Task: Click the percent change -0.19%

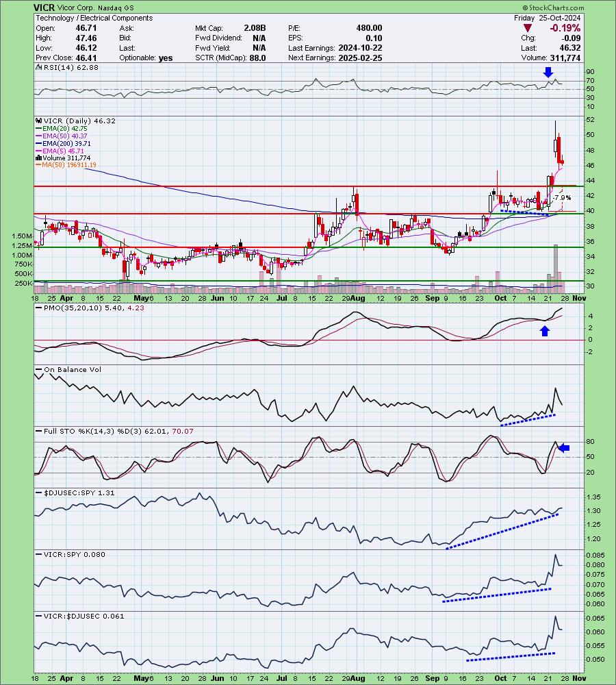Action: point(565,28)
